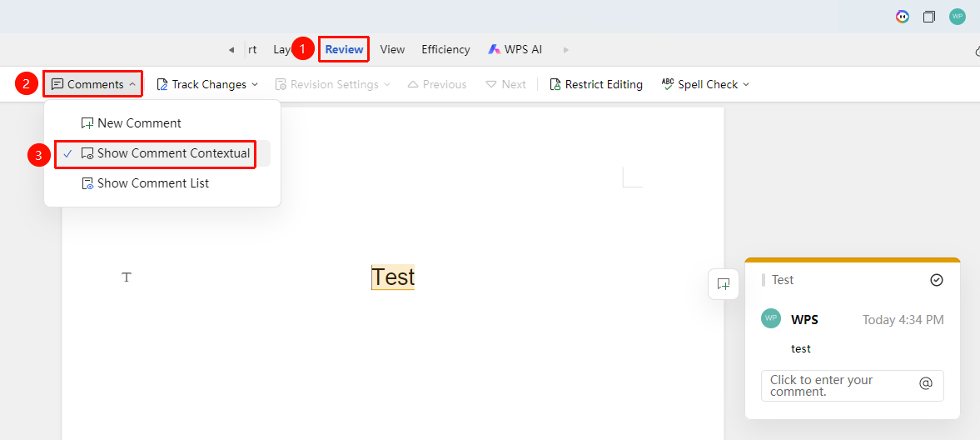The width and height of the screenshot is (980, 440).
Task: Switch to the View tab
Action: (392, 49)
